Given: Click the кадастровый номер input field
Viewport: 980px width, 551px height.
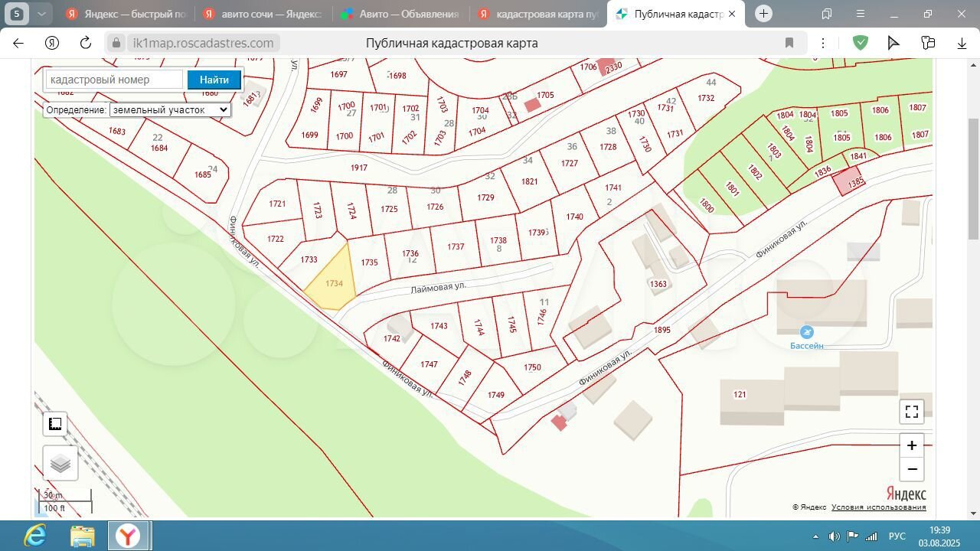Looking at the screenshot, I should coord(115,80).
